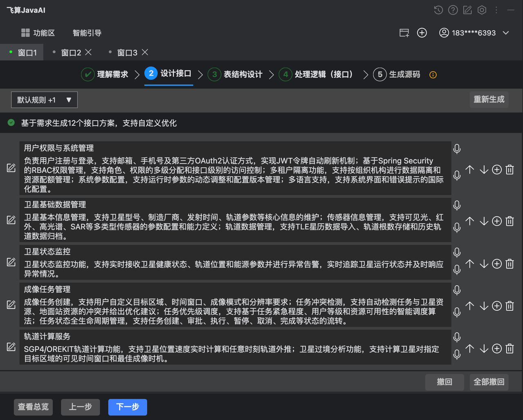Switch to the 窗口2 tab
Viewport: 523px width, 420px height.
(x=71, y=53)
